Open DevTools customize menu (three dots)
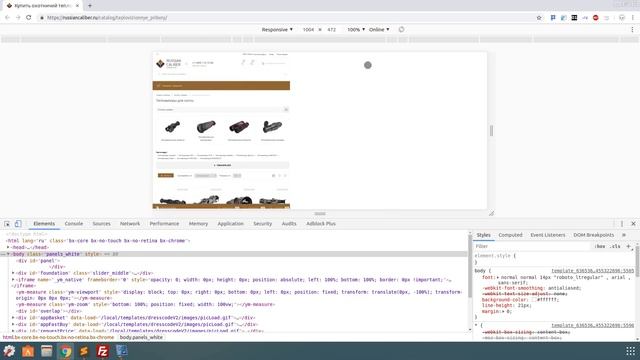640x360 pixels. point(622,224)
